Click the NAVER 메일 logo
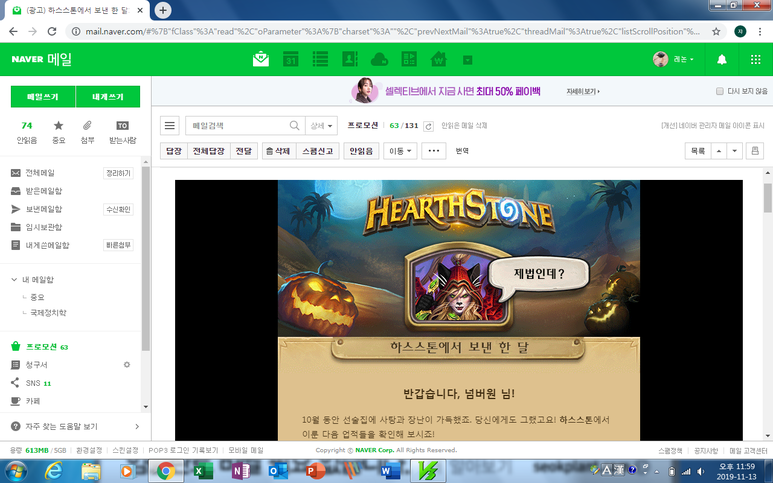The height and width of the screenshot is (483, 773). coord(42,59)
